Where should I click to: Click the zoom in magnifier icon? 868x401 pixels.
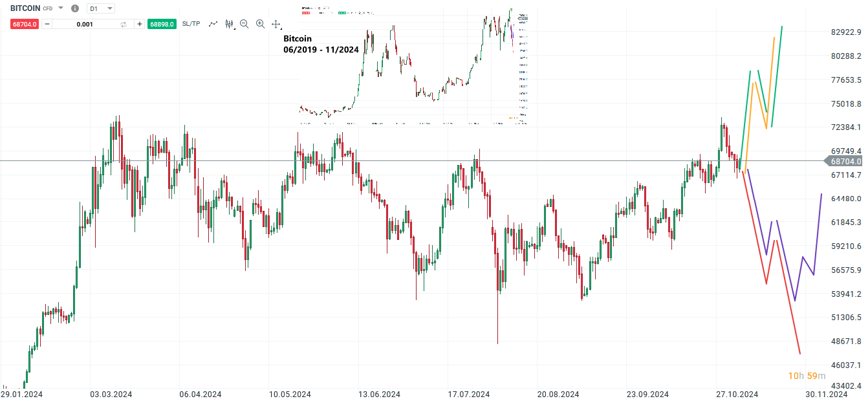[259, 24]
